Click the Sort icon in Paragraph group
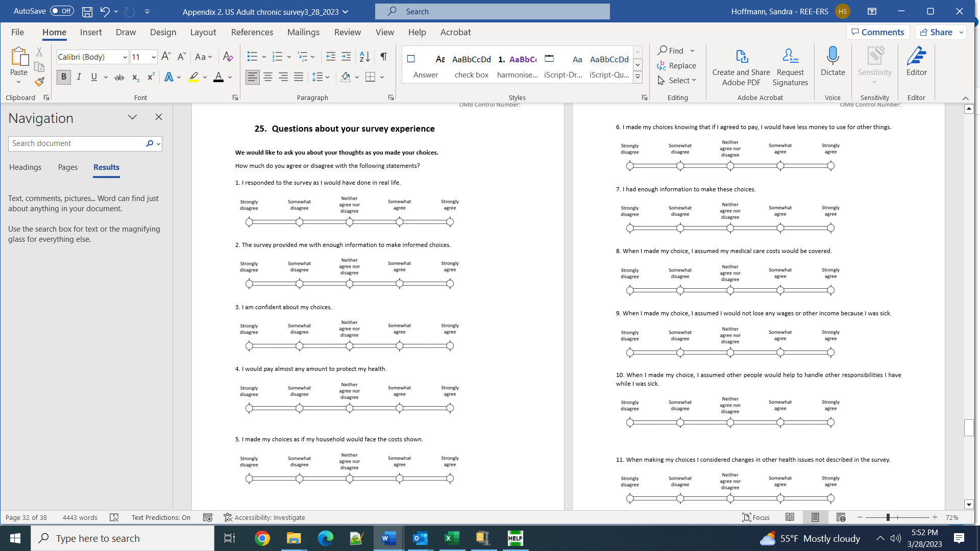 click(x=364, y=57)
